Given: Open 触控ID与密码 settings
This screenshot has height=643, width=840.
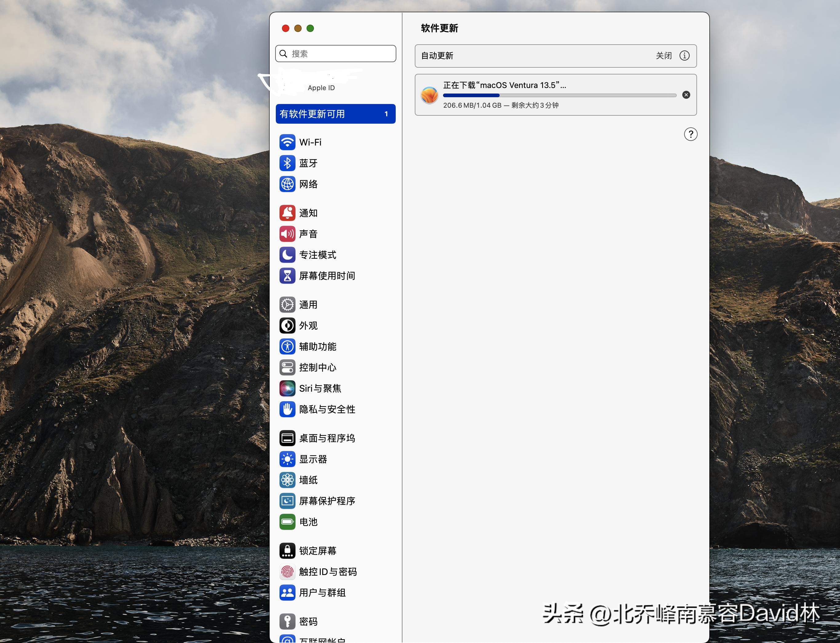Looking at the screenshot, I should click(x=328, y=572).
